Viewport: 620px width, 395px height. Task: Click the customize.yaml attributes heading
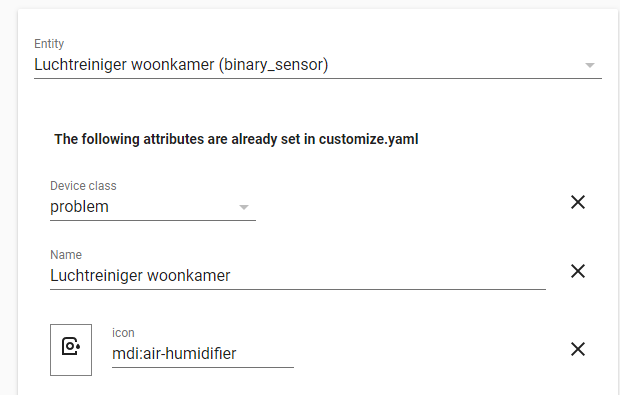(236, 139)
